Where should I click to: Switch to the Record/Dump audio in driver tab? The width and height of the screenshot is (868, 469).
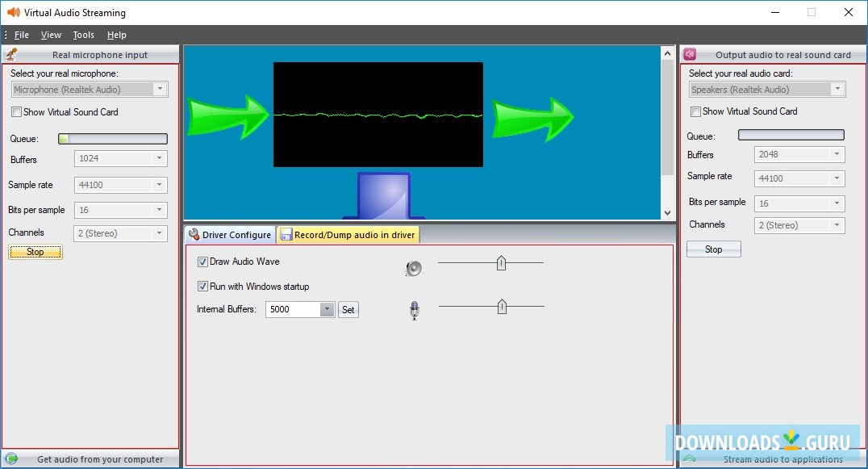351,234
